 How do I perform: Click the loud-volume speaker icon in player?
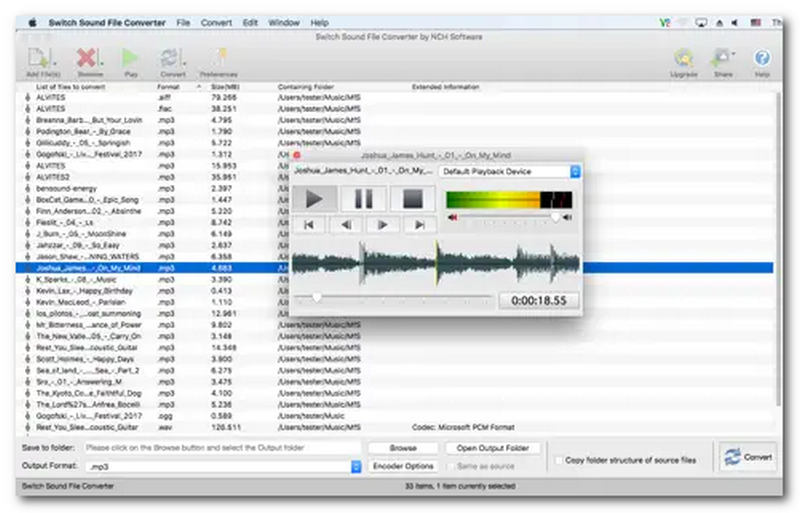click(x=567, y=217)
